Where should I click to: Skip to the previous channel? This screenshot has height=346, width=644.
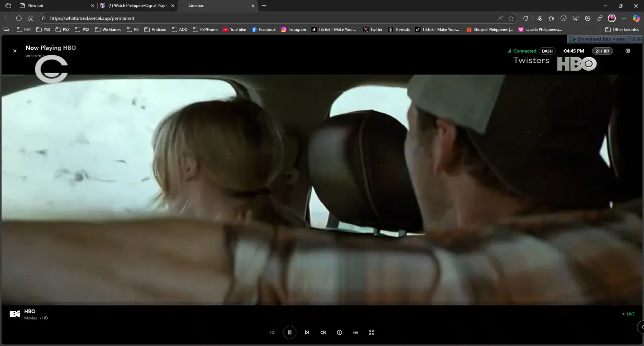click(x=272, y=332)
